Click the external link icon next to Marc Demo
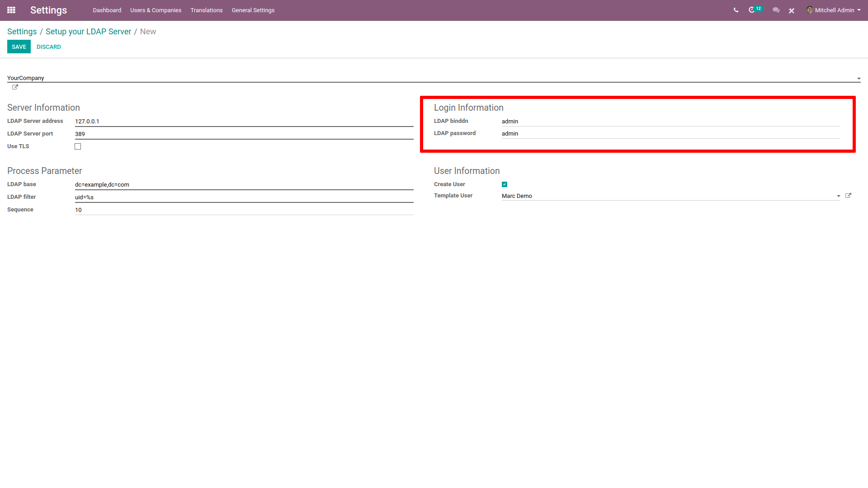Image resolution: width=868 pixels, height=488 pixels. pyautogui.click(x=848, y=196)
